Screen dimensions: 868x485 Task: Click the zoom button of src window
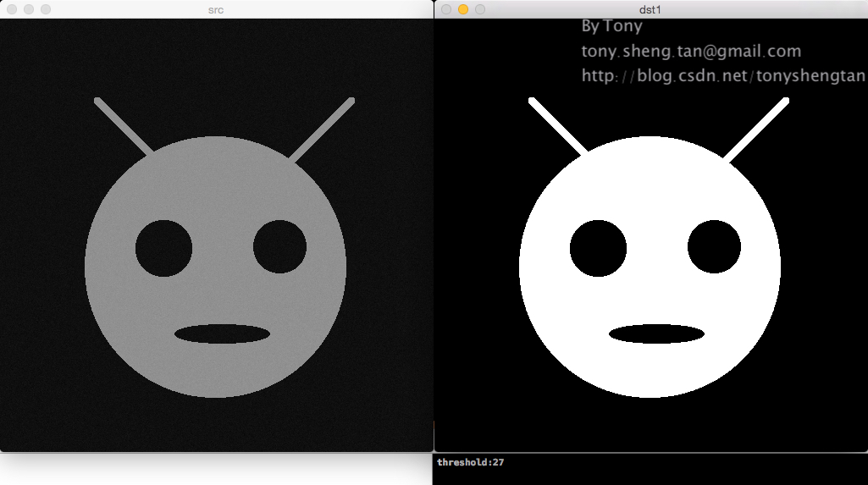pos(46,9)
